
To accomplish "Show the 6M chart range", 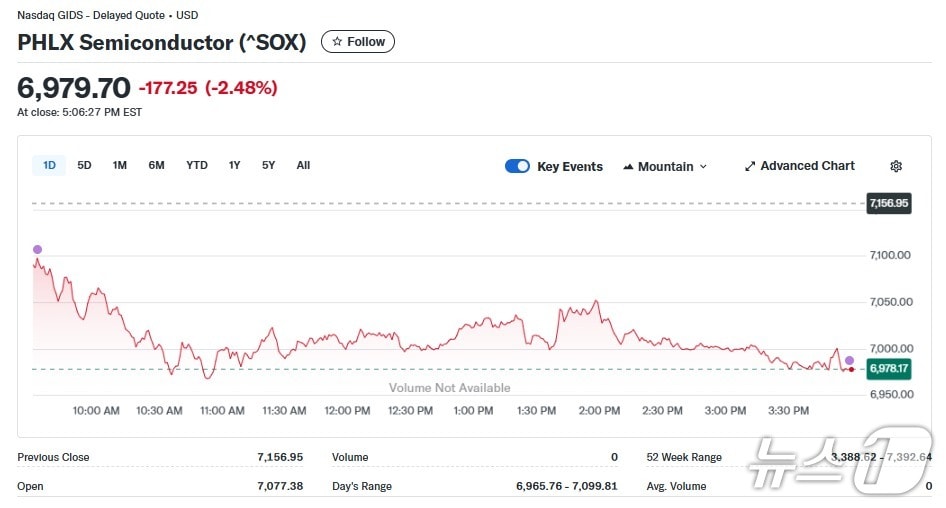I will [x=156, y=165].
